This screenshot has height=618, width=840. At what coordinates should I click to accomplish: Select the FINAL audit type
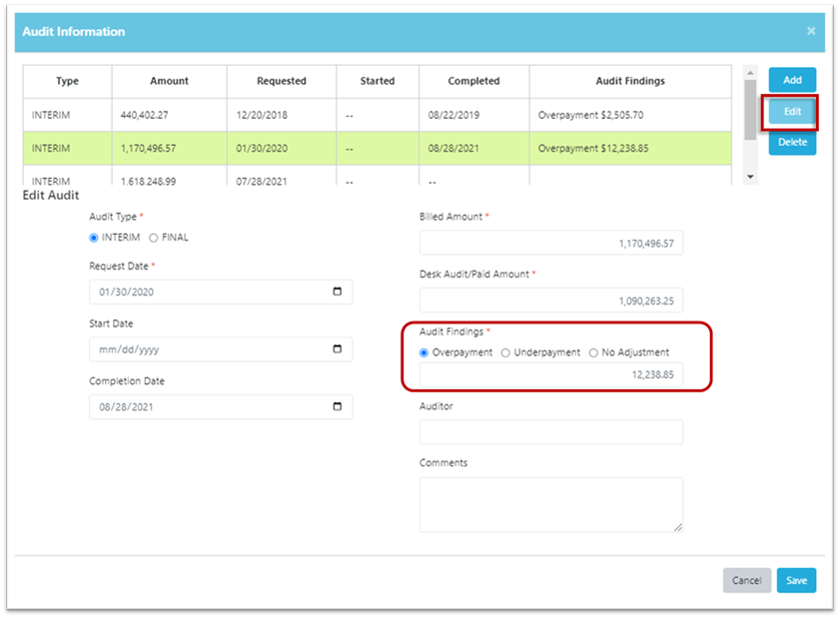(153, 238)
